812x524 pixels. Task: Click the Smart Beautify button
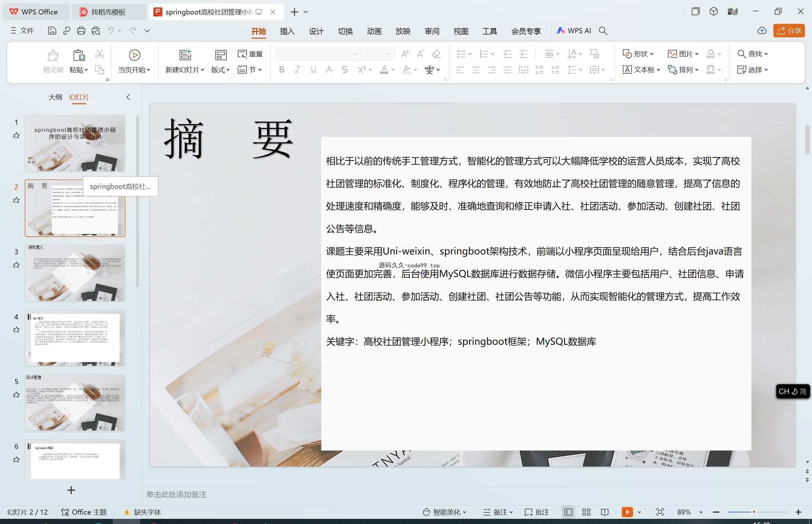click(x=444, y=512)
